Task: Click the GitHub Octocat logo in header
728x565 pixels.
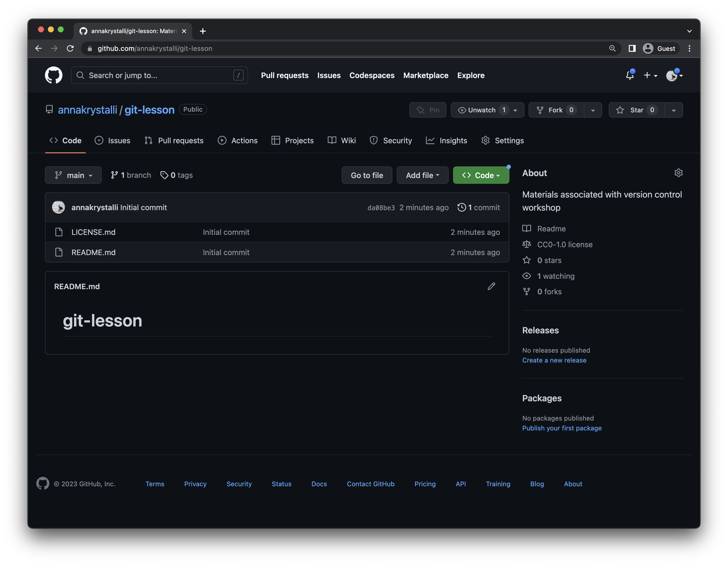Action: coord(53,75)
